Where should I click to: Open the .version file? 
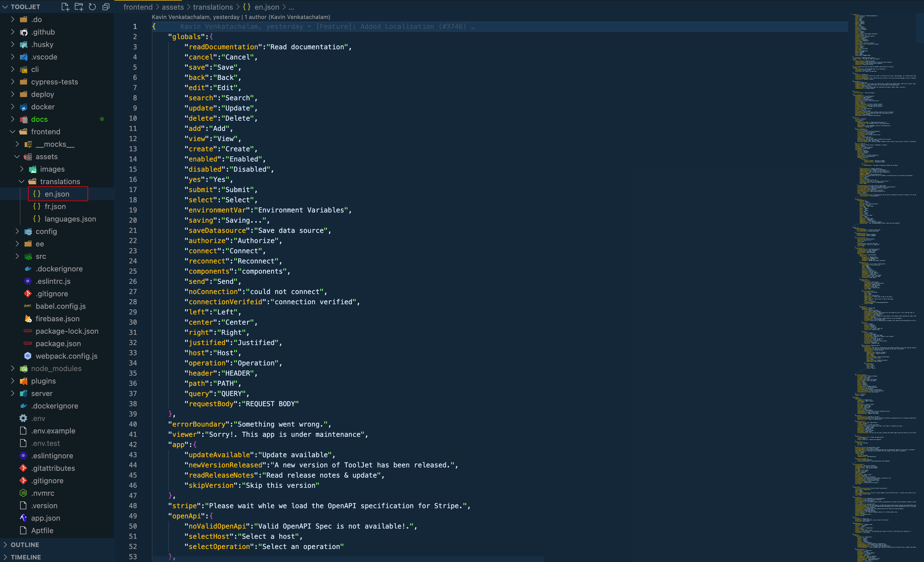[44, 506]
